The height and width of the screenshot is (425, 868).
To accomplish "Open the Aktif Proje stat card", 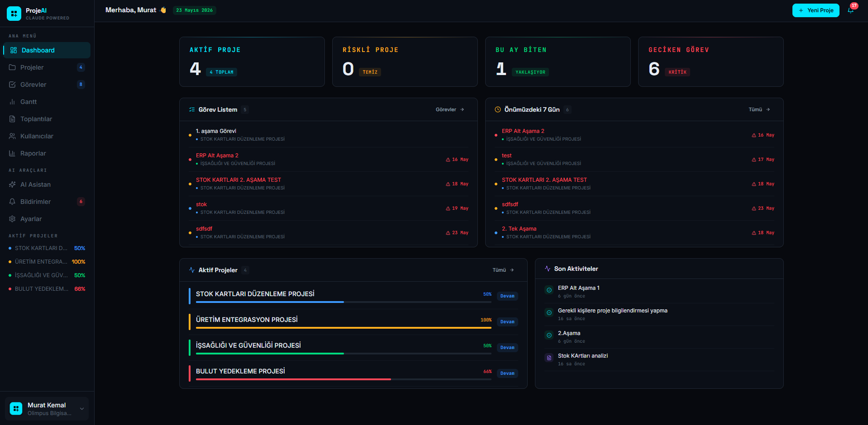I will (252, 62).
